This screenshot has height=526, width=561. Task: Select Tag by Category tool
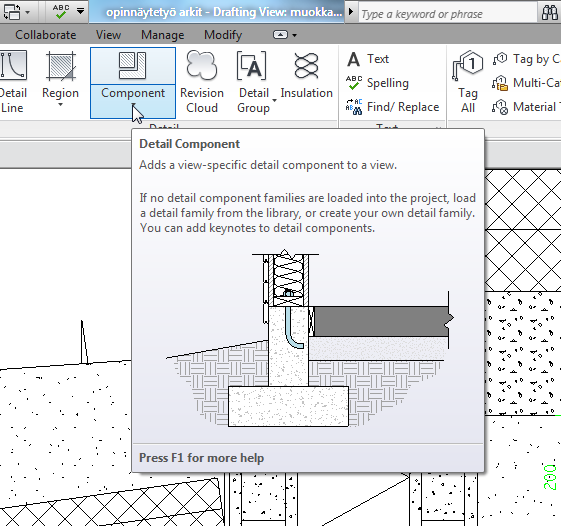[527, 59]
